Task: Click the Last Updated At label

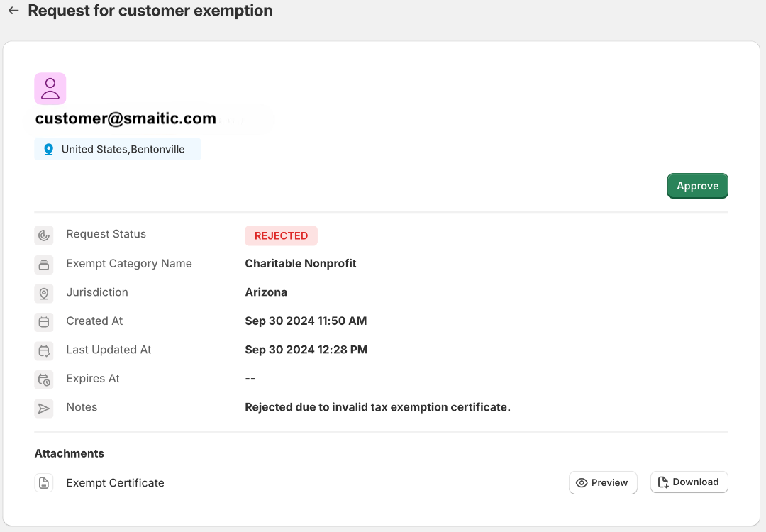Action: pos(109,350)
